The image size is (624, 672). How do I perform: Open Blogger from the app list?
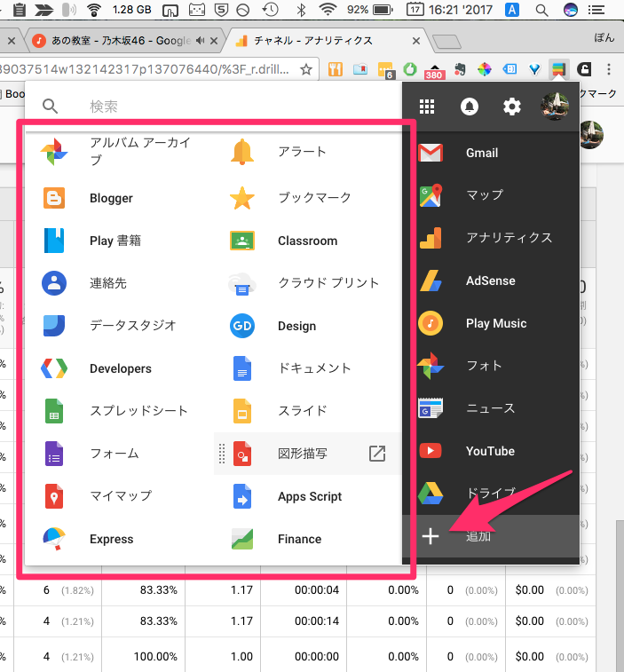pos(111,198)
